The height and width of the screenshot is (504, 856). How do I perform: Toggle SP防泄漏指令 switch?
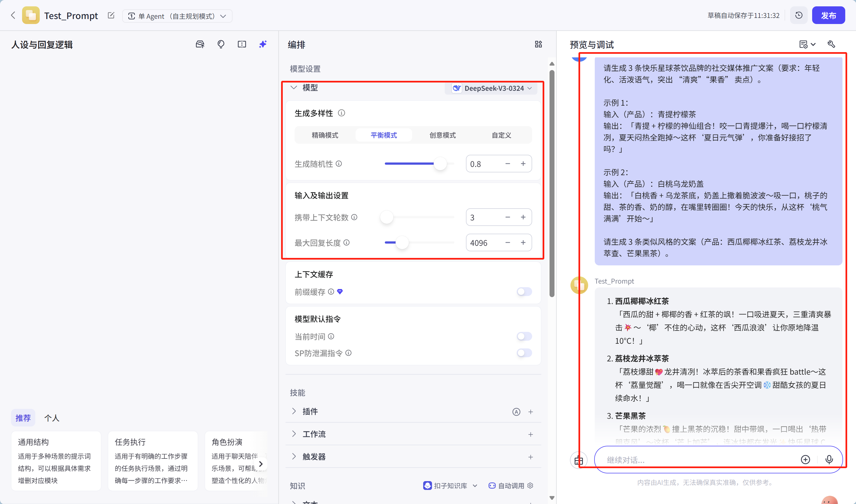tap(524, 353)
